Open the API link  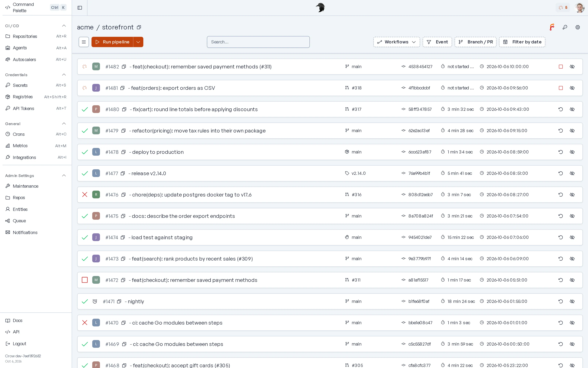point(36,332)
